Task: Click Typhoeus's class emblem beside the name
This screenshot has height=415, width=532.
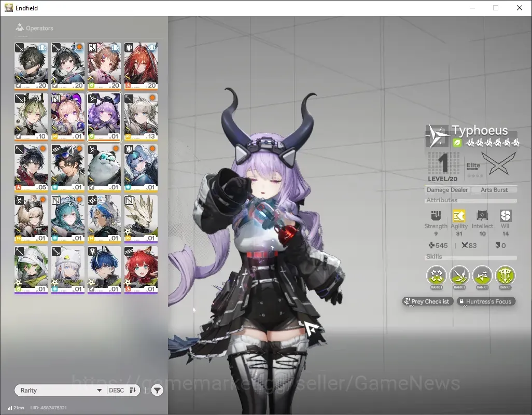Action: pyautogui.click(x=437, y=136)
